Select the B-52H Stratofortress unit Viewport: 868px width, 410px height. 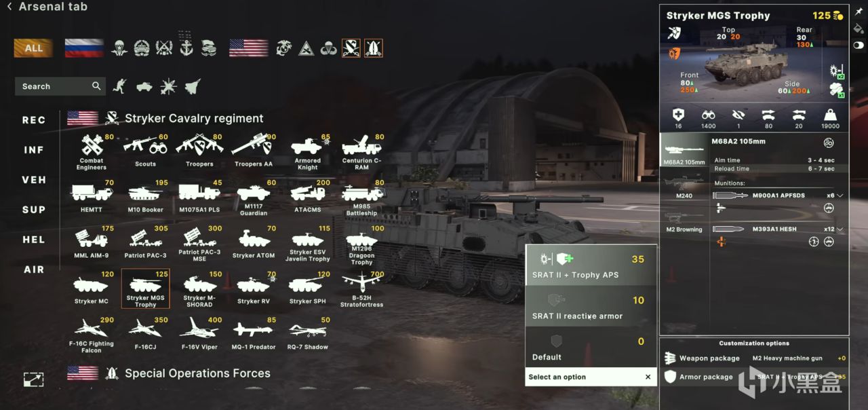(362, 289)
